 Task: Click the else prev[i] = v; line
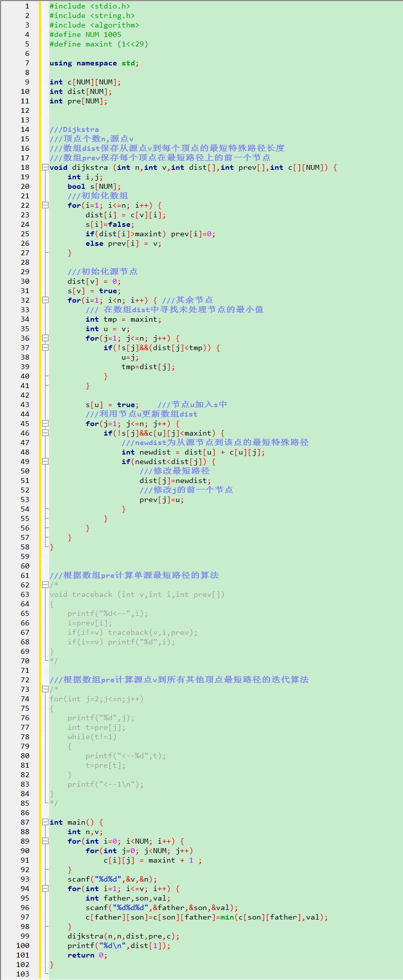[x=123, y=243]
